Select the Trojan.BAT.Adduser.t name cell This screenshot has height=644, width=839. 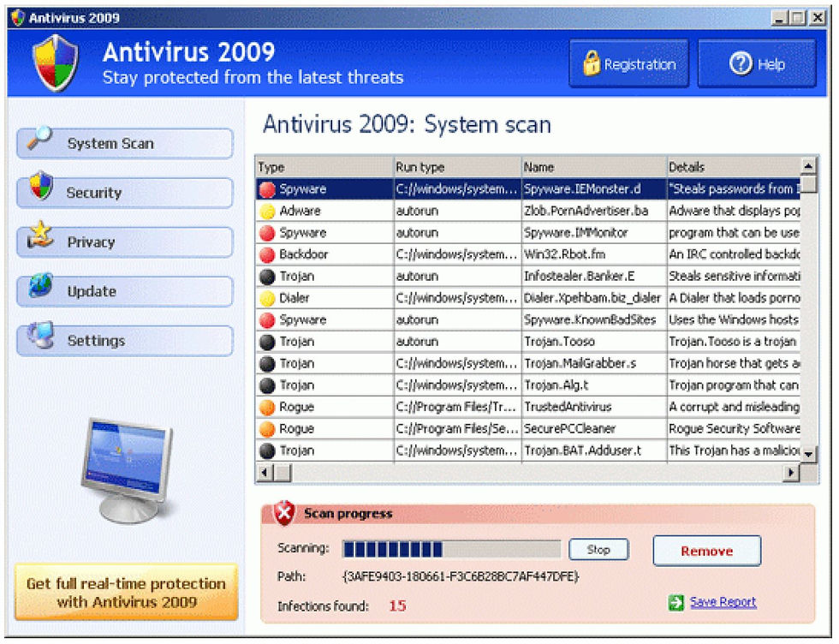pyautogui.click(x=594, y=450)
